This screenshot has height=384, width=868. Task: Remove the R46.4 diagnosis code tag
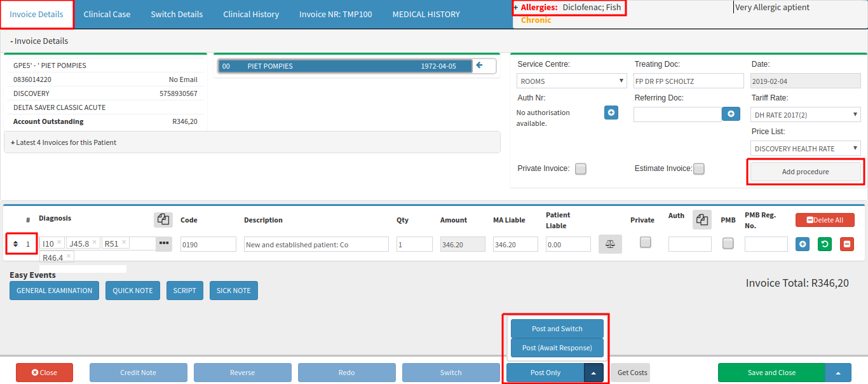[69, 256]
